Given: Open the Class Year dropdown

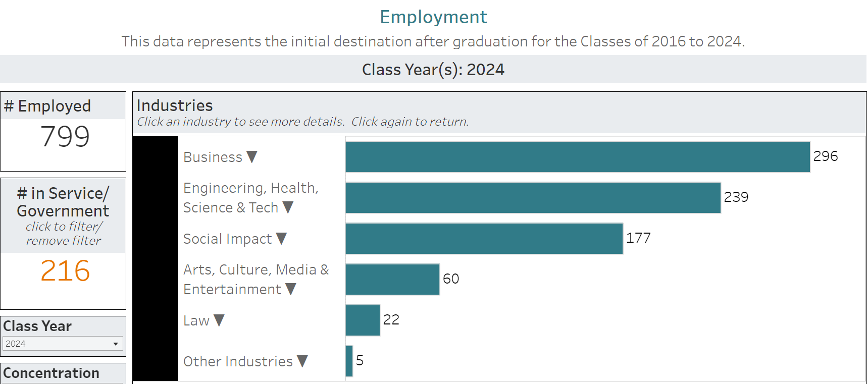Looking at the screenshot, I should click(63, 344).
